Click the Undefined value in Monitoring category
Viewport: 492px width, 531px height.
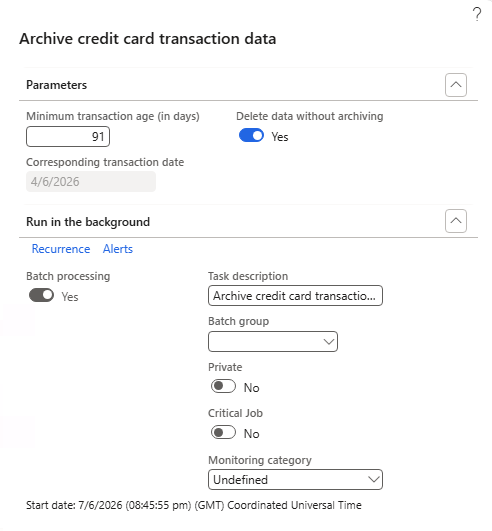point(240,480)
